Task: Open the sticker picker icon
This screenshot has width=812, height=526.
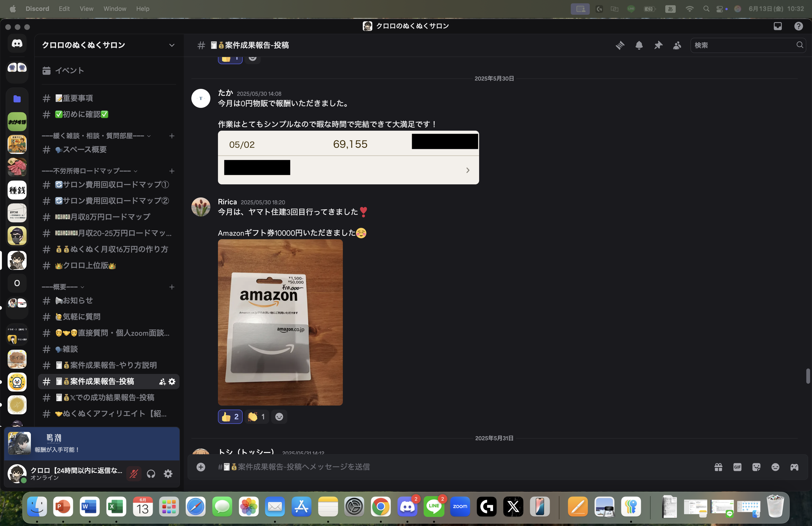Action: (756, 467)
